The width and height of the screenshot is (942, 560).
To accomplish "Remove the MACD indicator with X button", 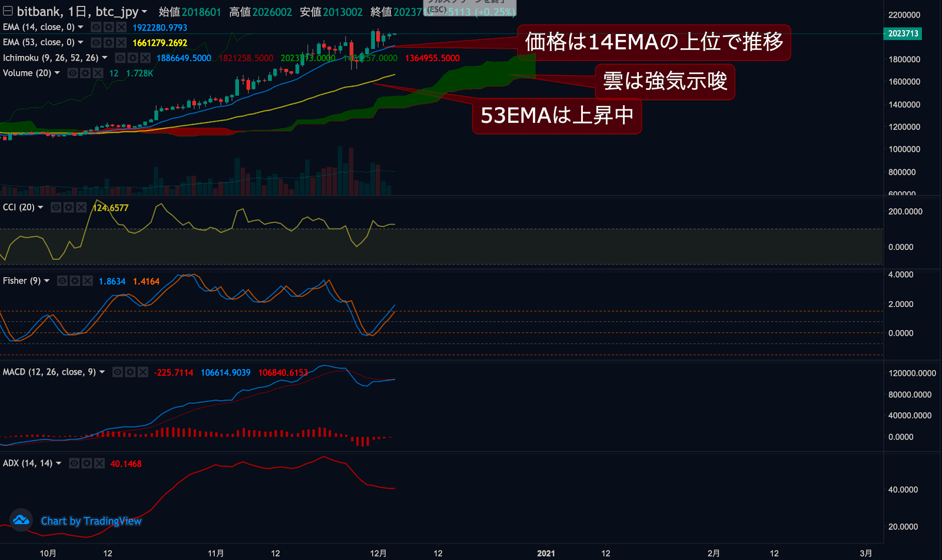I will (x=143, y=372).
